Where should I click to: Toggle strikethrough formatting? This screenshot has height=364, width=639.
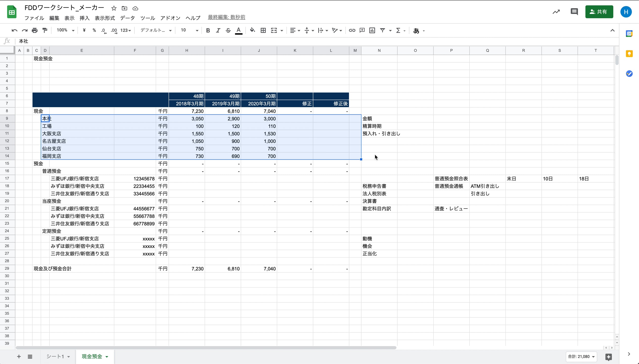228,31
